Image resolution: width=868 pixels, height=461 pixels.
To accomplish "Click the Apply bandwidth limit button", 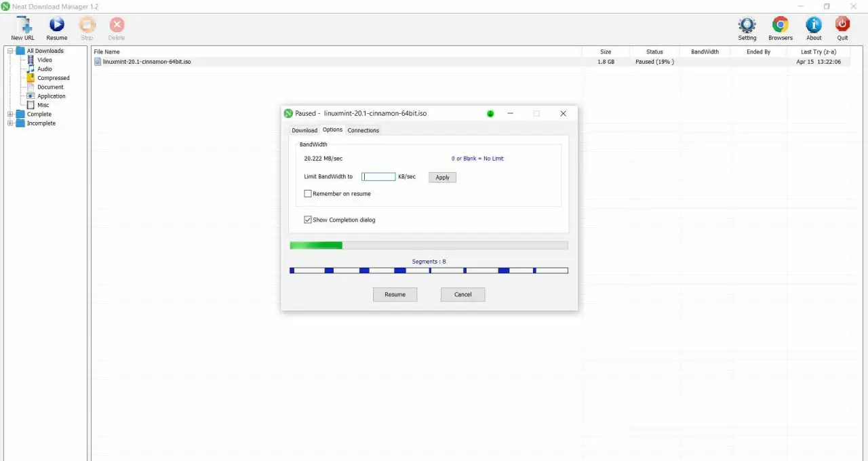I will (x=441, y=177).
